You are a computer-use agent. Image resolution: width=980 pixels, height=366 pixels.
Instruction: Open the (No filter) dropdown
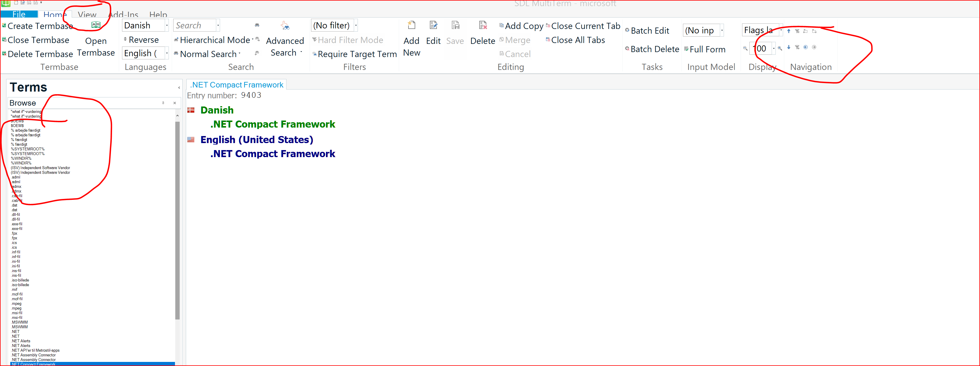point(355,25)
